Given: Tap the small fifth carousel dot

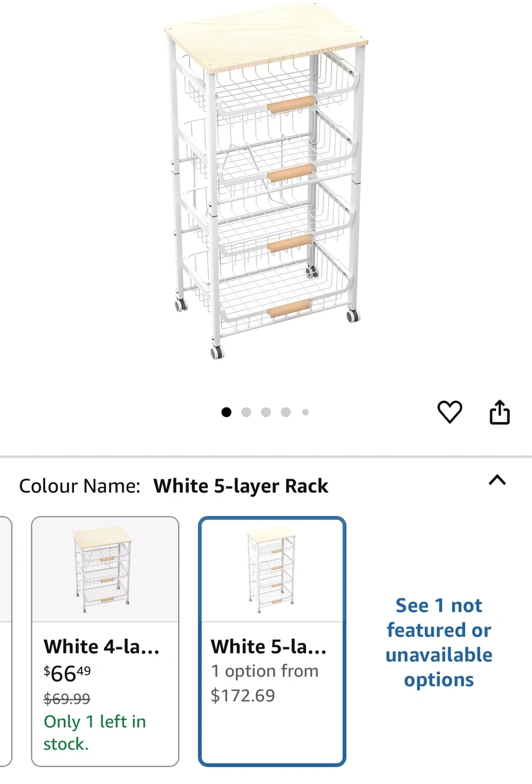Looking at the screenshot, I should [305, 412].
